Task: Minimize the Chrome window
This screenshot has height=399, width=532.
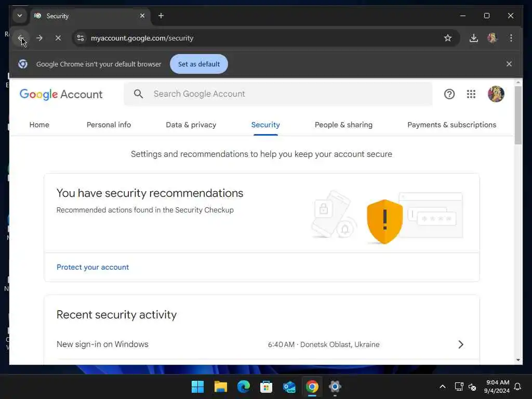Action: tap(462, 16)
